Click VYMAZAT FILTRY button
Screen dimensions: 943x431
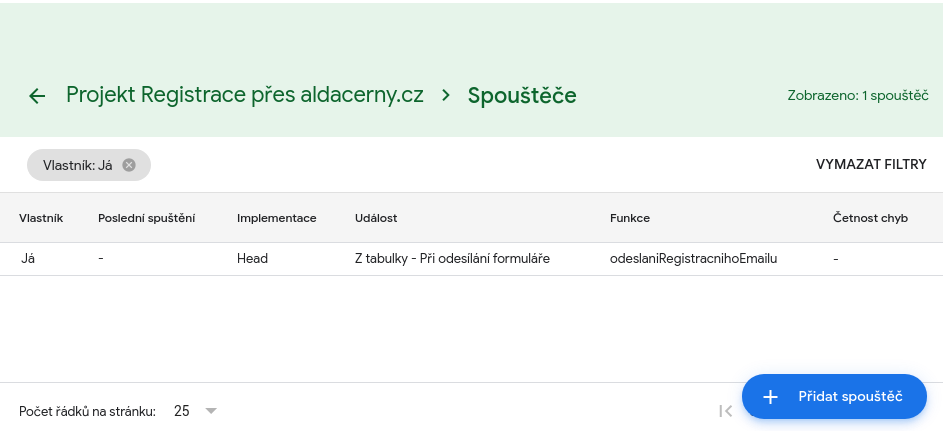(x=871, y=165)
